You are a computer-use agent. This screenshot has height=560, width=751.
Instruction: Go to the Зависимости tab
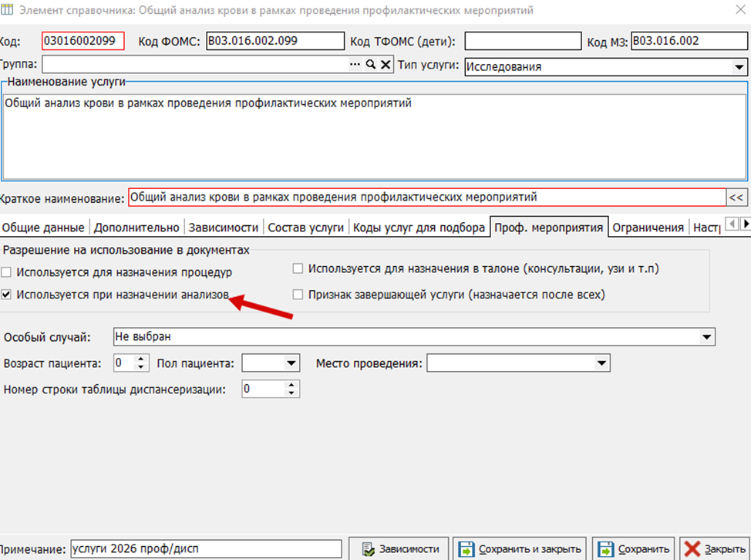point(223,228)
